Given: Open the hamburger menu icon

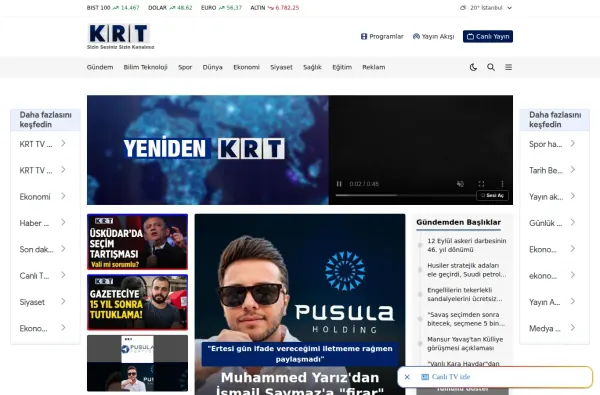Looking at the screenshot, I should pyautogui.click(x=509, y=67).
